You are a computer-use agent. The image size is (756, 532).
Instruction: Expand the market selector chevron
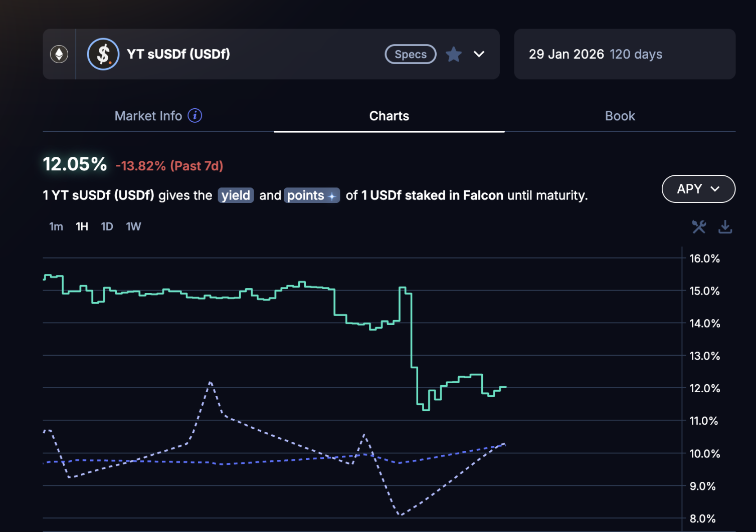point(479,54)
